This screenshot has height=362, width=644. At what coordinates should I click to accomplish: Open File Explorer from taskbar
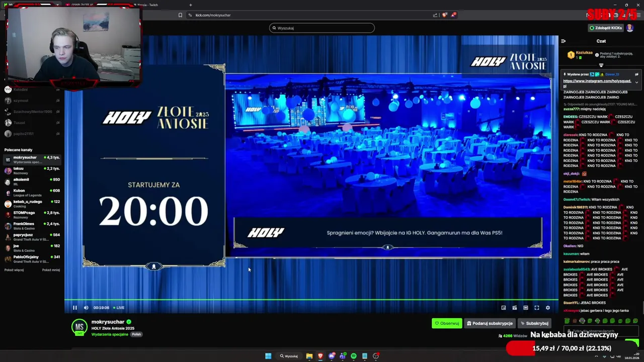(309, 356)
